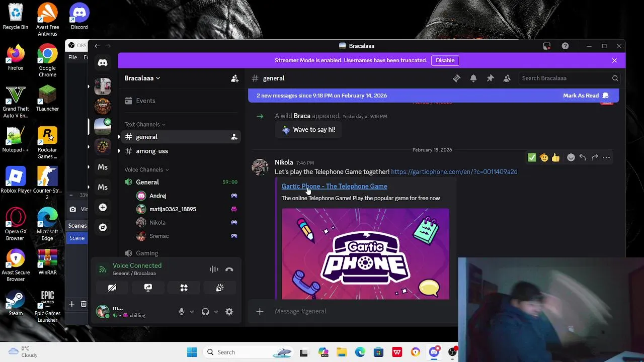Image resolution: width=644 pixels, height=362 pixels.
Task: Collapse Voice Channels category
Action: tap(146, 169)
